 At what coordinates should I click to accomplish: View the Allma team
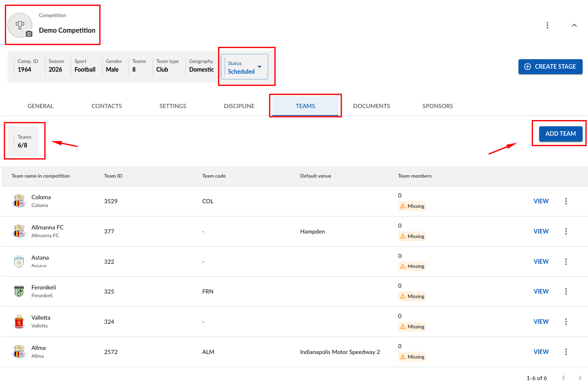click(x=541, y=352)
